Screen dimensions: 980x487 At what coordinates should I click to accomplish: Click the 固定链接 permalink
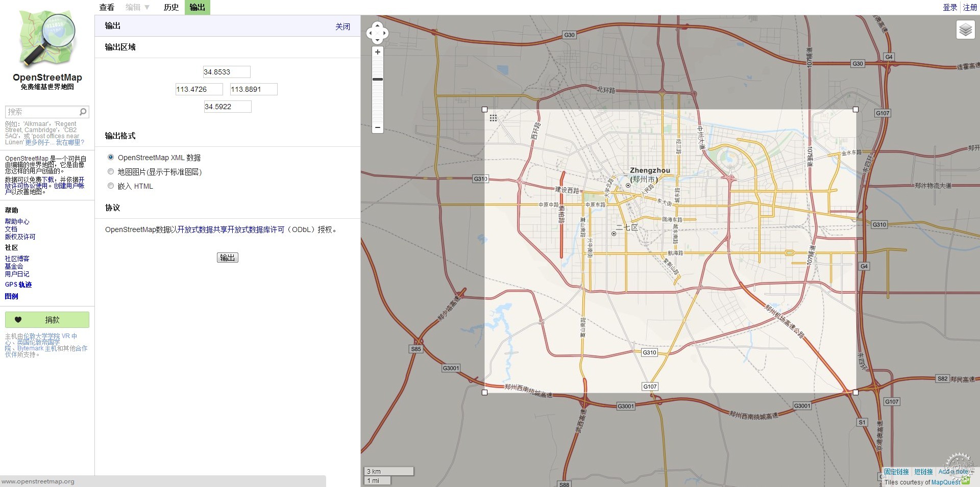(897, 472)
